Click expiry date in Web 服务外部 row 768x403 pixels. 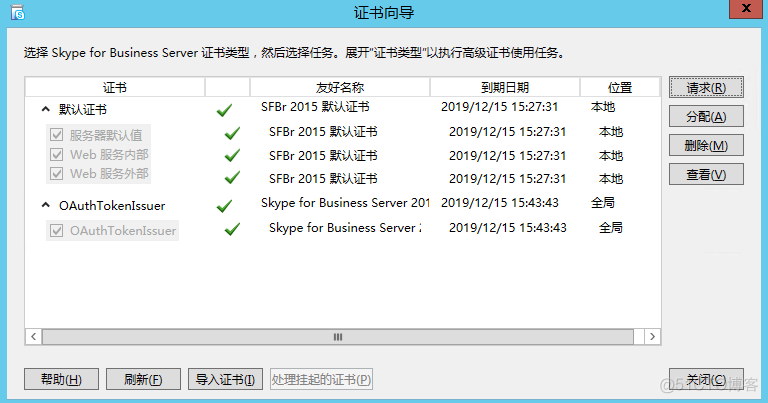(x=507, y=179)
